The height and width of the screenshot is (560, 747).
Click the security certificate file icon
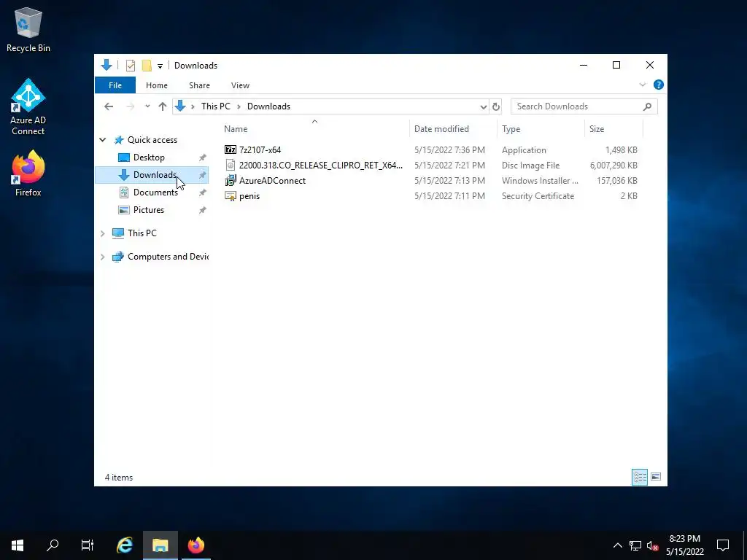(x=231, y=195)
